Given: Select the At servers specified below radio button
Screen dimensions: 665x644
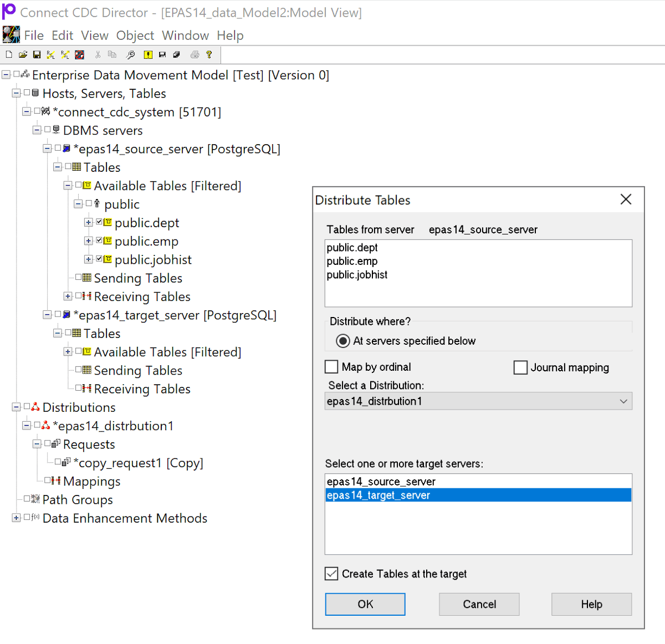Looking at the screenshot, I should [x=343, y=341].
